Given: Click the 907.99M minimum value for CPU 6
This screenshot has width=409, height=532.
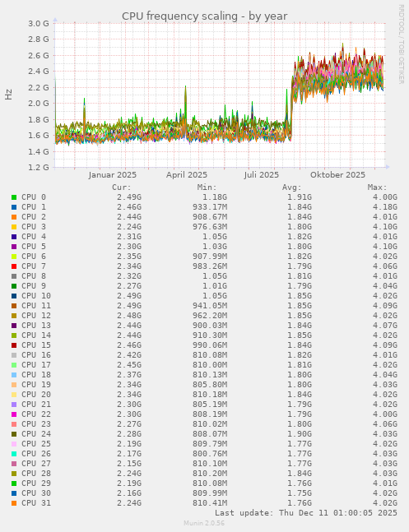Looking at the screenshot, I should 210,257.
